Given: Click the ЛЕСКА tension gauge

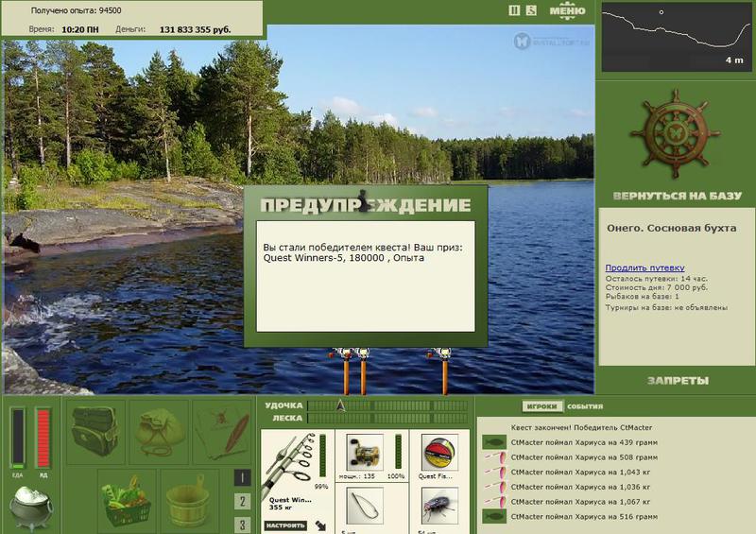Looking at the screenshot, I should click(387, 419).
